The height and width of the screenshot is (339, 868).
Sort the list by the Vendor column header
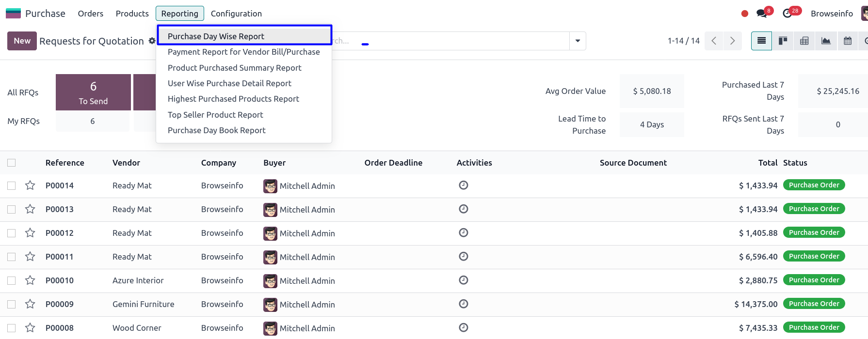[126, 163]
